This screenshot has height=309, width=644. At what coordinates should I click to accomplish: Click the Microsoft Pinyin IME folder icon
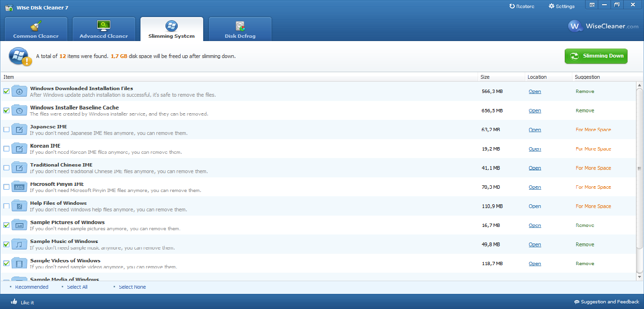tap(19, 187)
